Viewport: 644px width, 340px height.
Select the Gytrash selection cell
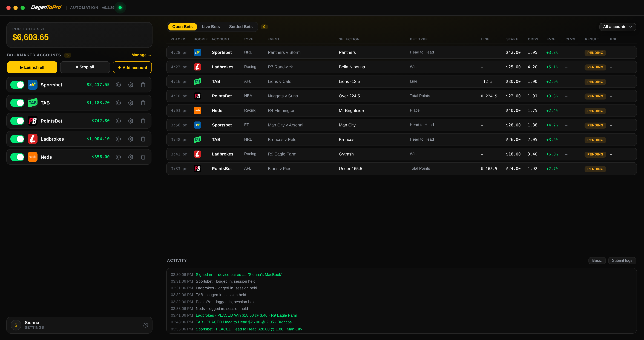[x=346, y=154]
